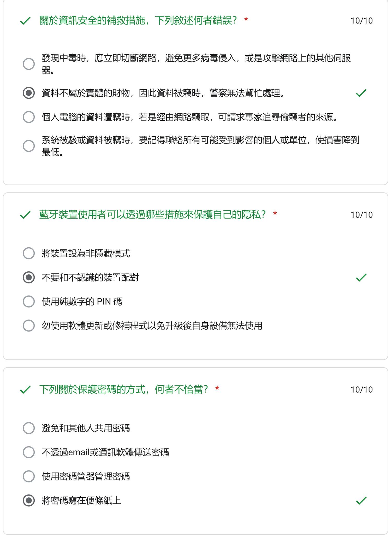Click the password question title text
392x535 pixels.
(124, 389)
